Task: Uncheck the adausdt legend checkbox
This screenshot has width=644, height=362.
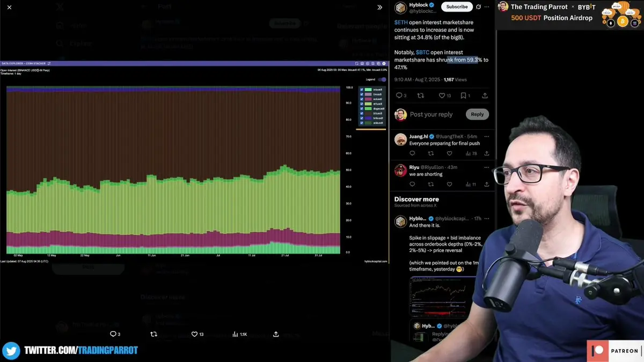Action: coord(362,123)
